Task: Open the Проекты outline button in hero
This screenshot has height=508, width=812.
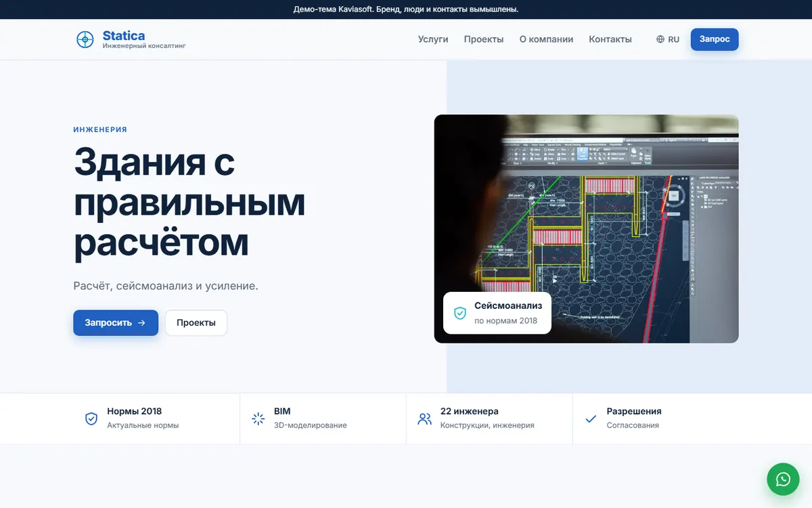Action: 196,322
